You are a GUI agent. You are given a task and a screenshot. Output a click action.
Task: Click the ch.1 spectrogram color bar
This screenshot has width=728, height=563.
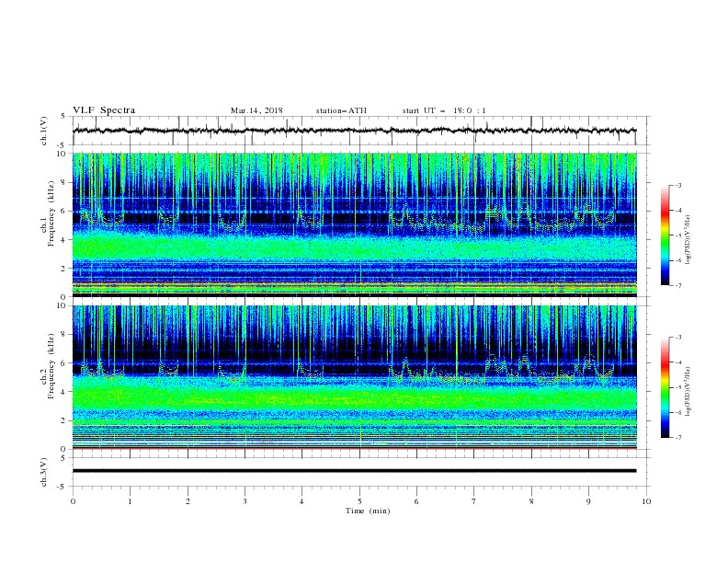pos(665,236)
